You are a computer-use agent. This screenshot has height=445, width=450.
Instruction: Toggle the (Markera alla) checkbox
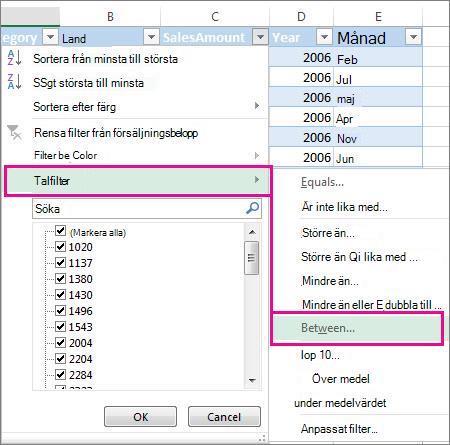(x=60, y=231)
